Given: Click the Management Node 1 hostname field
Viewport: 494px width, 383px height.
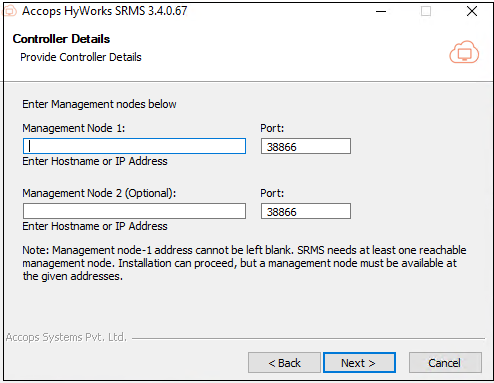Looking at the screenshot, I should click(134, 146).
